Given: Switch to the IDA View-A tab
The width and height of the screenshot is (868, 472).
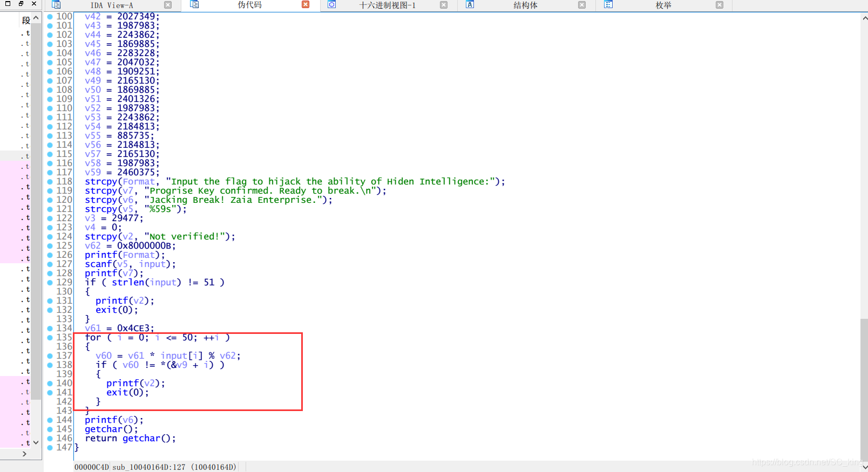Looking at the screenshot, I should click(x=112, y=5).
